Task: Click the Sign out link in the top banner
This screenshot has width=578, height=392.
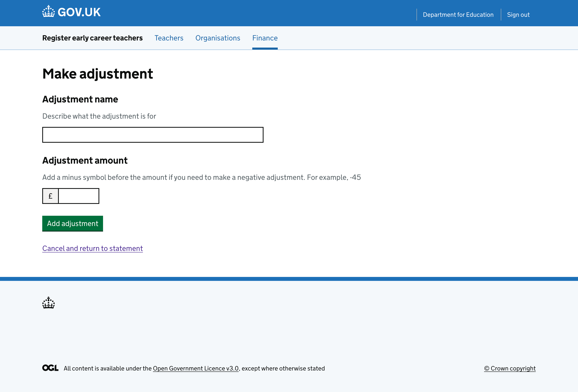Action: (518, 14)
